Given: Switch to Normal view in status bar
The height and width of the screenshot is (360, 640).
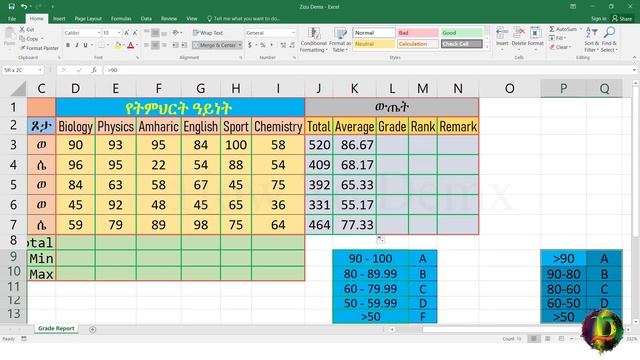Looking at the screenshot, I should 533,339.
